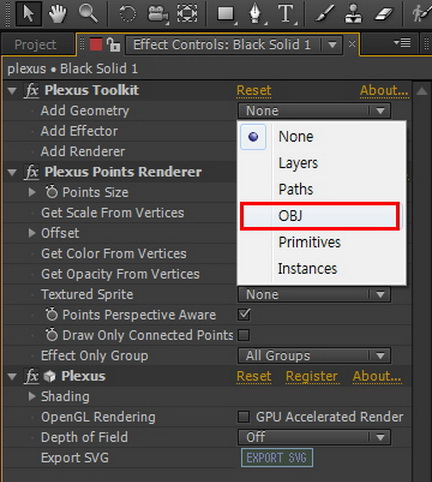Select the Brush tool
432x482 pixels.
[324, 14]
